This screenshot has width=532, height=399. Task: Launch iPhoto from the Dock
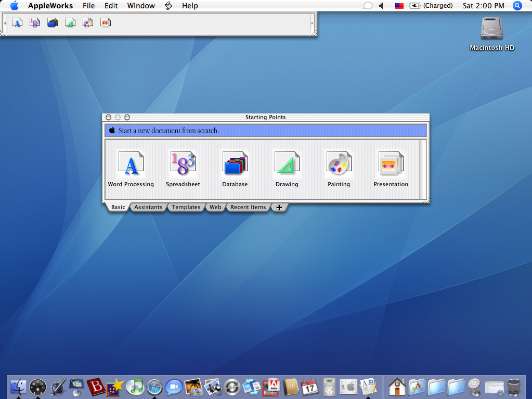coord(193,387)
